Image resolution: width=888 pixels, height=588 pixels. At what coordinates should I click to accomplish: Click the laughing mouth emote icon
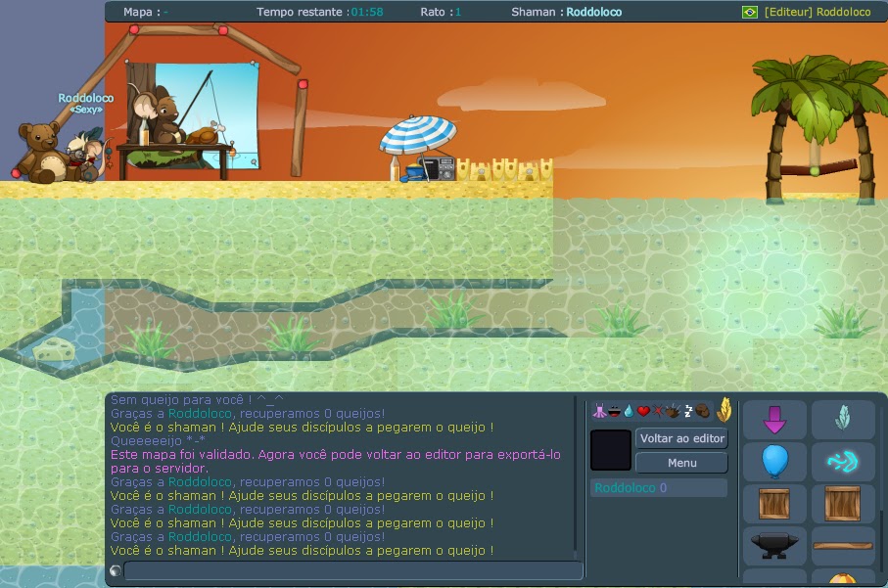coord(614,411)
